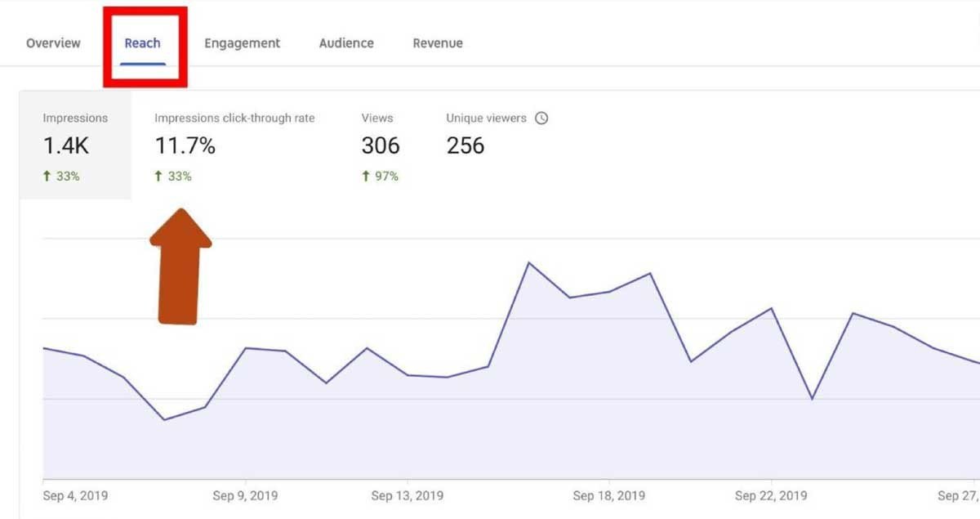Select the Impressions click-through rate card

coord(234,145)
